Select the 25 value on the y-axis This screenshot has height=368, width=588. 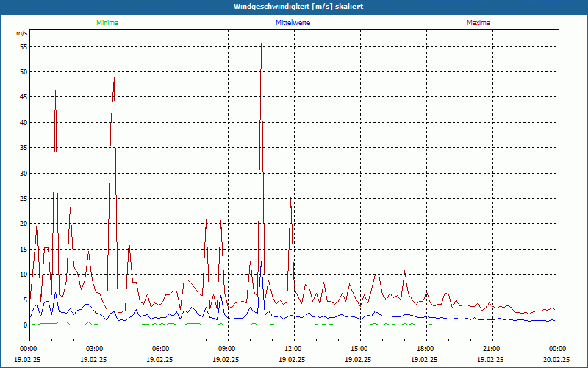pyautogui.click(x=24, y=199)
